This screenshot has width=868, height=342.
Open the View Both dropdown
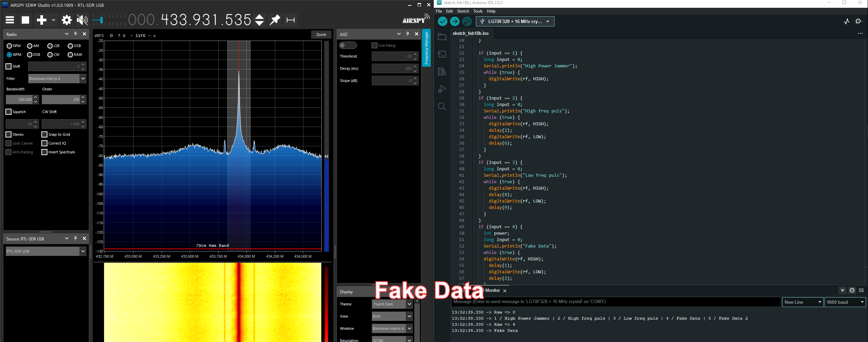392,316
